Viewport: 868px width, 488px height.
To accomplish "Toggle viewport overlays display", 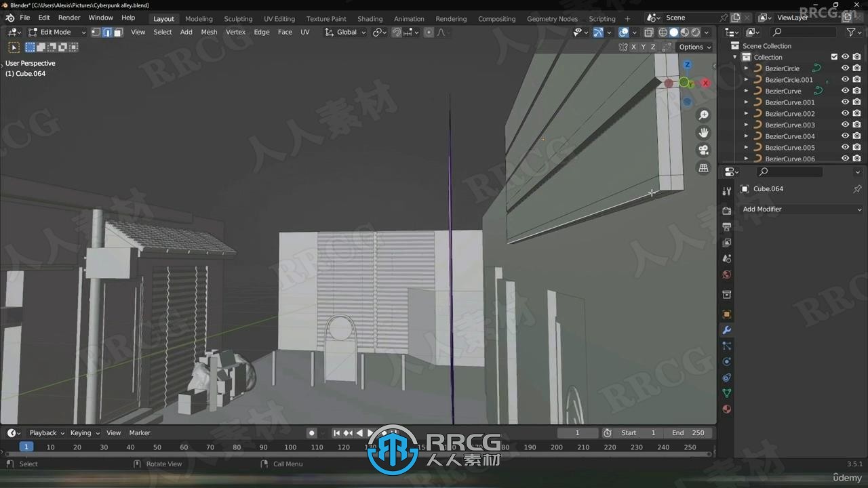I will click(624, 32).
